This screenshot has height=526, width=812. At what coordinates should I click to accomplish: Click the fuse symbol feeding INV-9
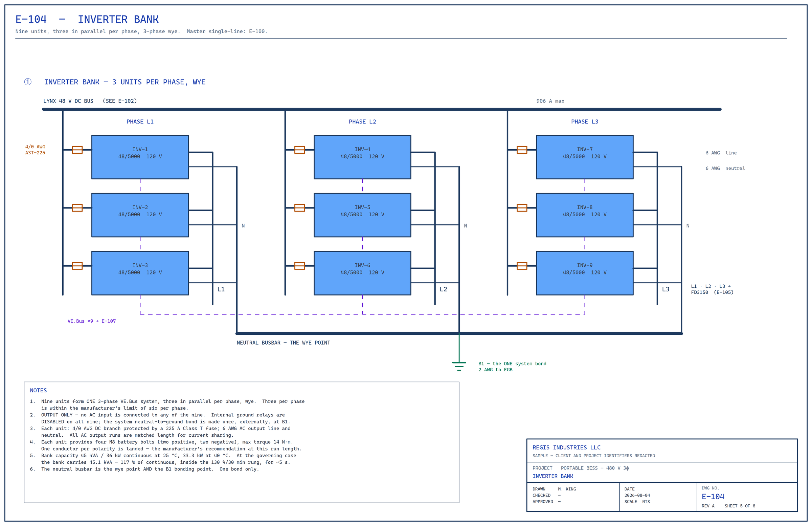pos(522,266)
